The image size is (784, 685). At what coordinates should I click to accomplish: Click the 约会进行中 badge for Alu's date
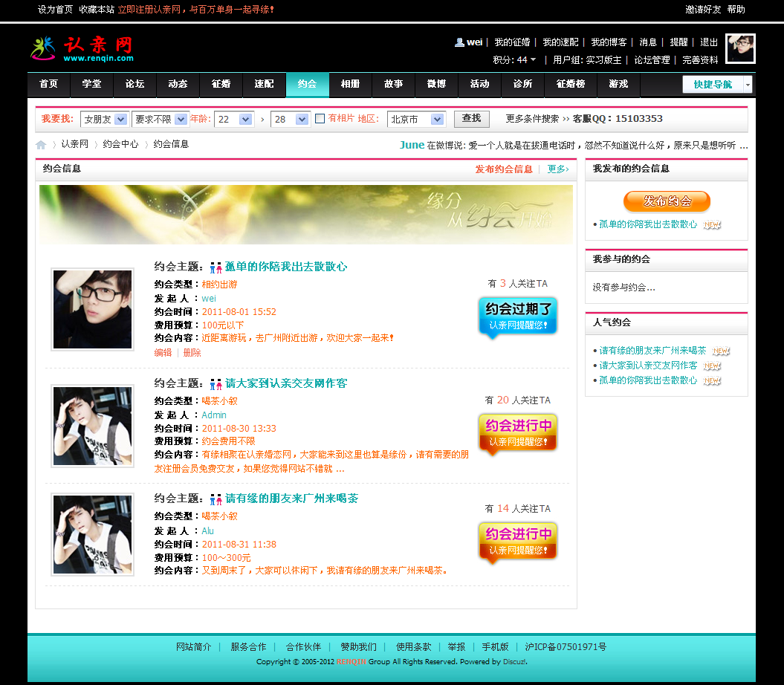tap(518, 541)
